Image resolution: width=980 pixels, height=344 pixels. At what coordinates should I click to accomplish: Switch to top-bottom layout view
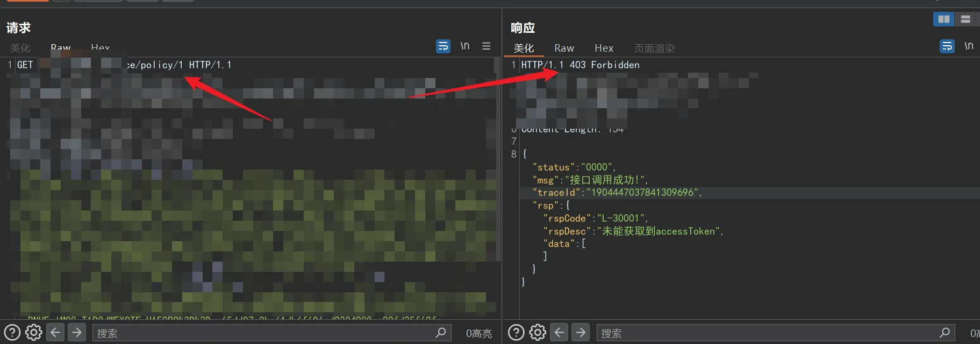[966, 19]
